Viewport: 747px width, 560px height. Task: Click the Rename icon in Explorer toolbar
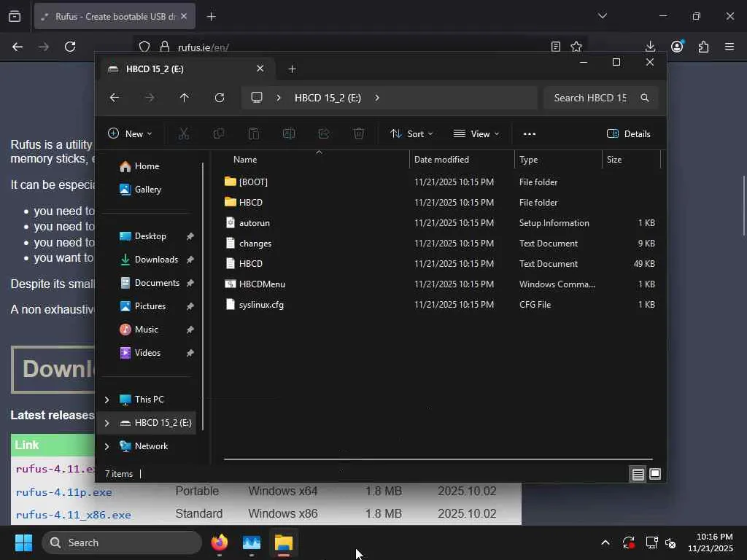(289, 134)
